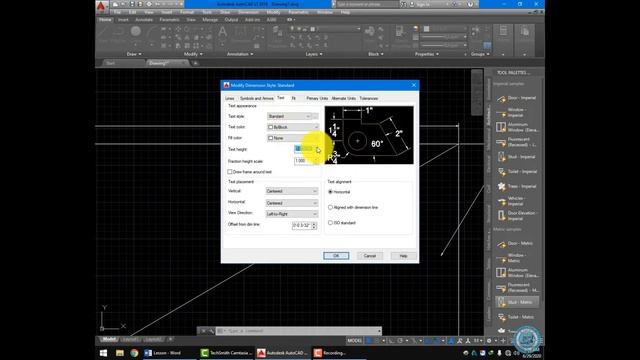Click OK in dimension style dialog
This screenshot has width=640, height=360.
336,256
